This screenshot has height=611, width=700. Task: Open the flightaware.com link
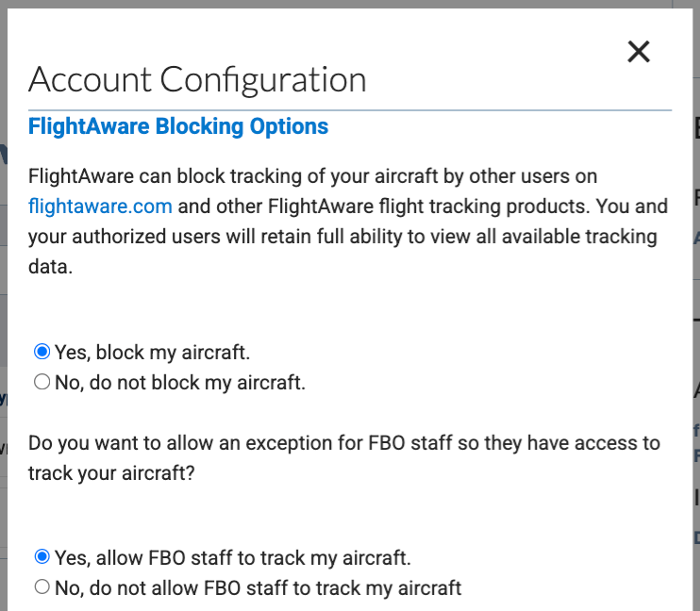(100, 206)
